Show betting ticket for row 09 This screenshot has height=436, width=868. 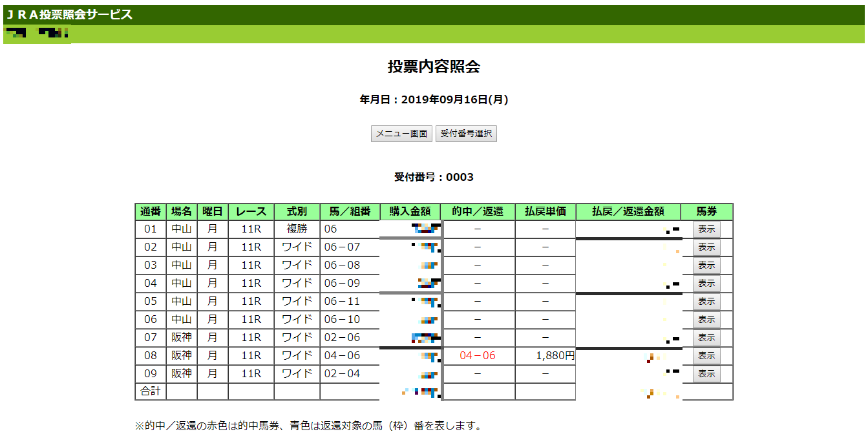pyautogui.click(x=706, y=373)
